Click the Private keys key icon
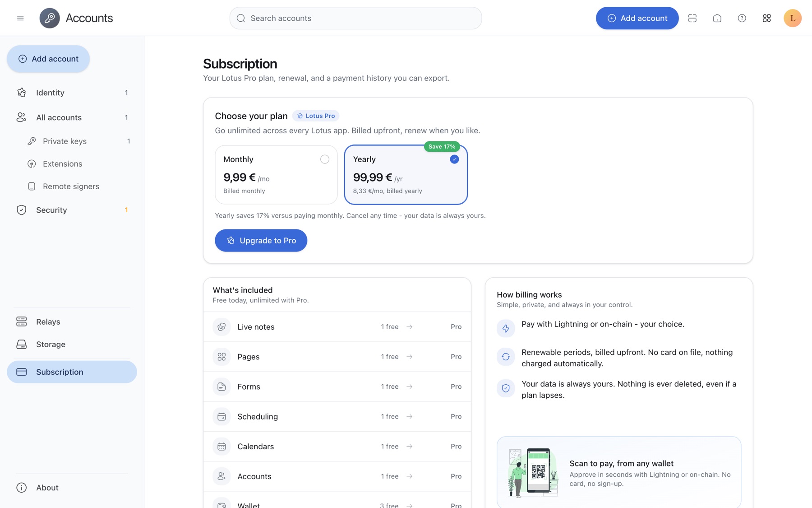Screen dimensions: 812x508 [32, 141]
